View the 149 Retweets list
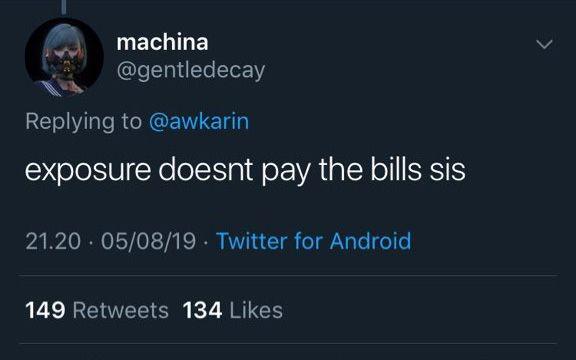The height and width of the screenshot is (360, 576). [x=97, y=310]
